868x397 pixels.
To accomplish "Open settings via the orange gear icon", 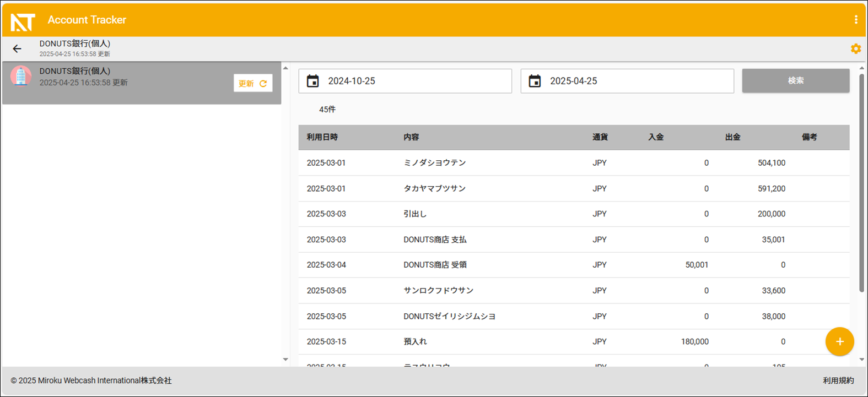I will pos(855,48).
